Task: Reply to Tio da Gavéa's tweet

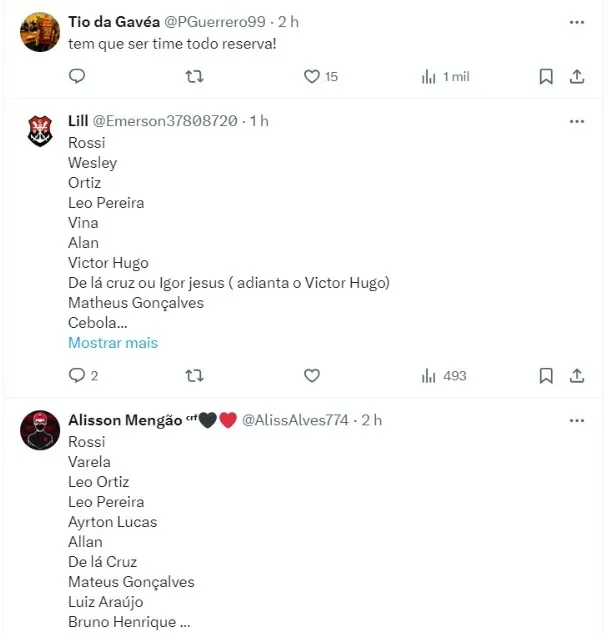Action: click(x=77, y=76)
